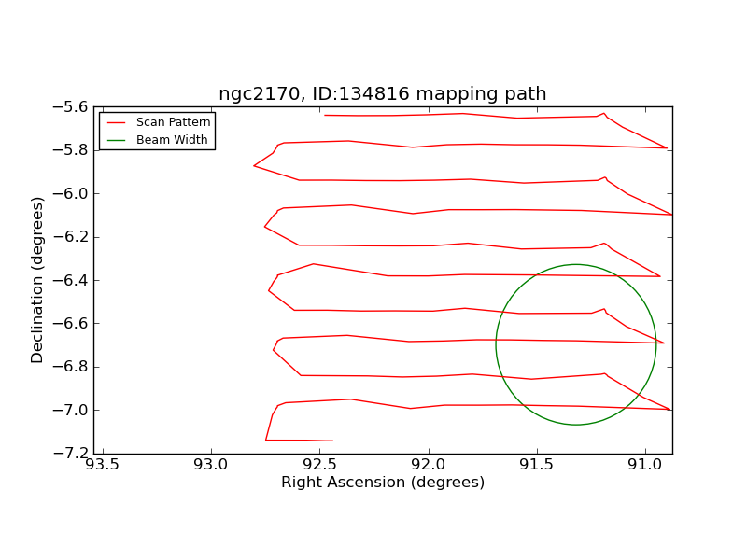Click the red line sample in the legend

tap(116, 123)
